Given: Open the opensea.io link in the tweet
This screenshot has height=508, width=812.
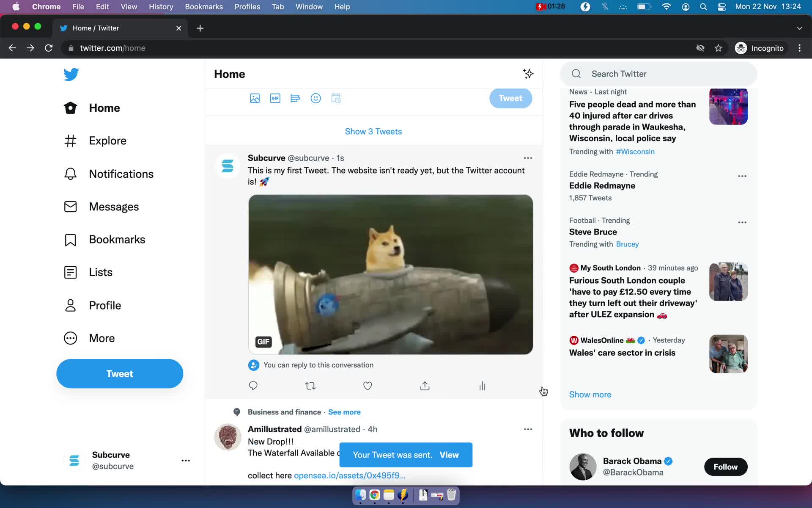Looking at the screenshot, I should (x=350, y=475).
